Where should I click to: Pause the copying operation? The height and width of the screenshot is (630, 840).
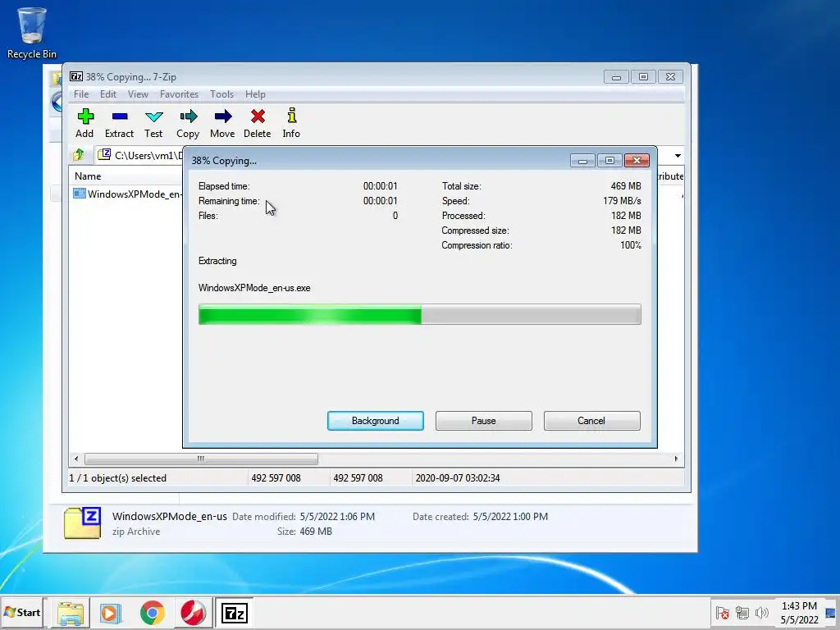[x=484, y=421]
